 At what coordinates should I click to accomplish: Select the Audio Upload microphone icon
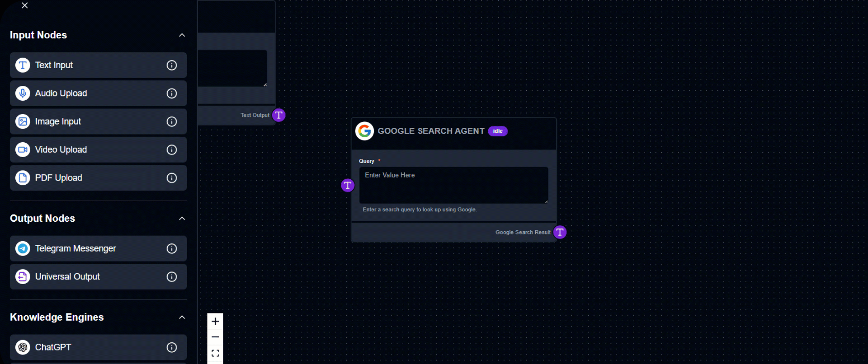pyautogui.click(x=23, y=93)
